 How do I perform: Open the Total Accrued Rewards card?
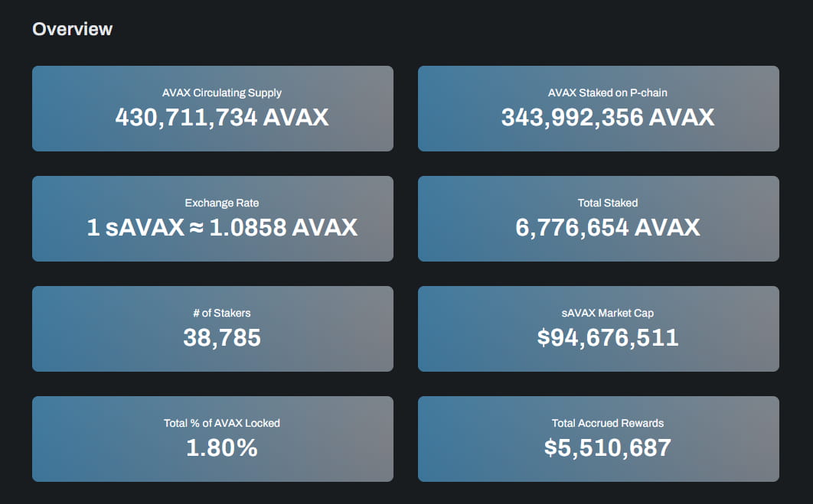(598, 439)
